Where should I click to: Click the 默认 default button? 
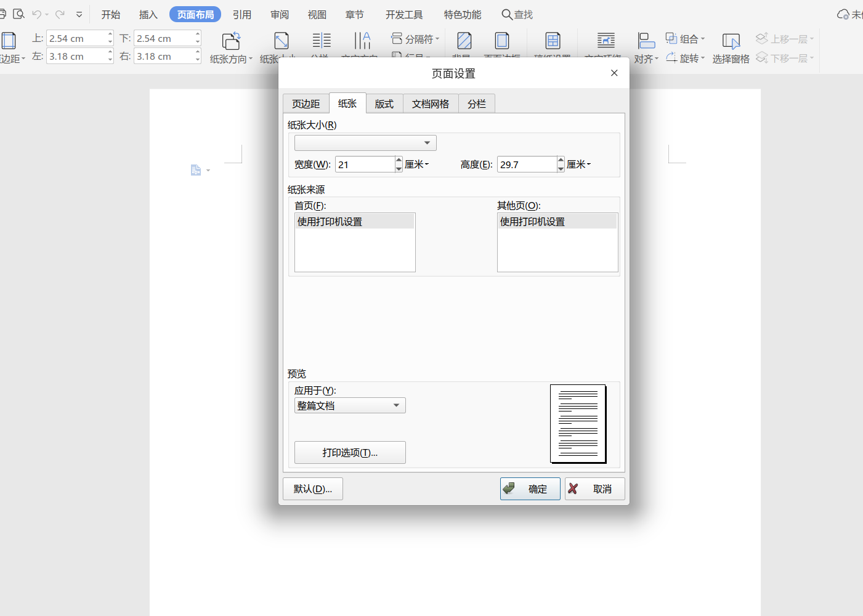coord(313,489)
